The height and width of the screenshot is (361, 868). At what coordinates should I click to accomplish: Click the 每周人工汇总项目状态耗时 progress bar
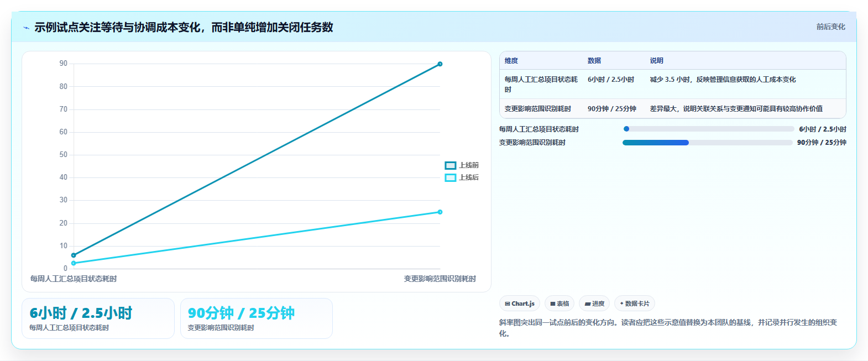708,129
